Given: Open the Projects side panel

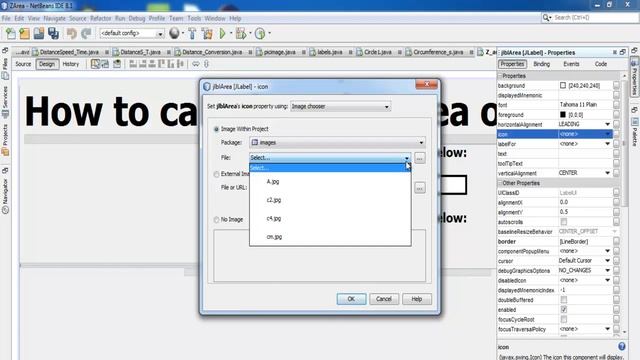Looking at the screenshot, I should (x=5, y=140).
